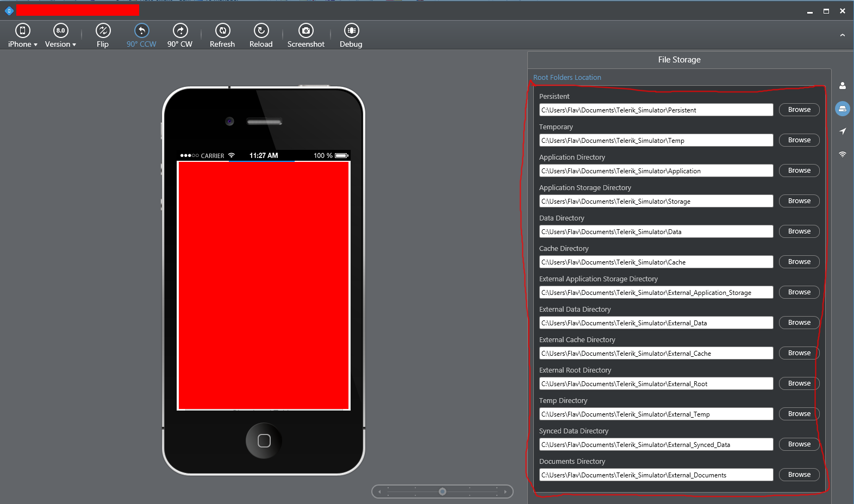Open the Version 8.0 dropdown

60,36
